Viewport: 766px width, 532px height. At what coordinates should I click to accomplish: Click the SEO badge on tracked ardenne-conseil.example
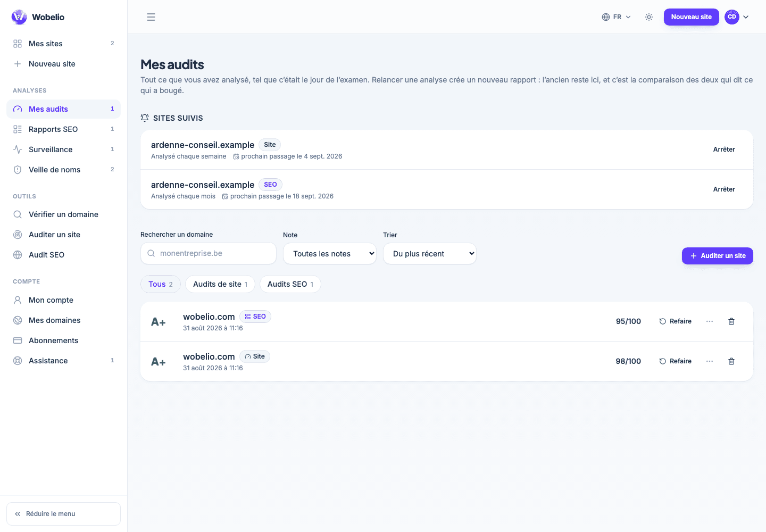pyautogui.click(x=270, y=185)
